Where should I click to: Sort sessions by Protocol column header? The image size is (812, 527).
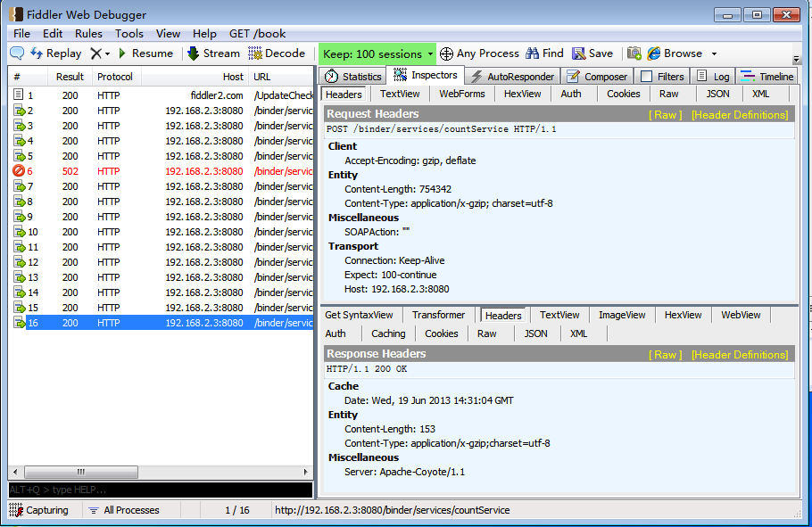[115, 77]
